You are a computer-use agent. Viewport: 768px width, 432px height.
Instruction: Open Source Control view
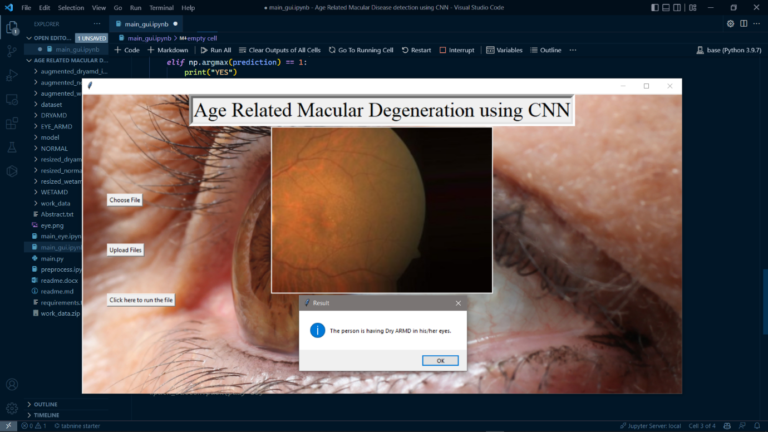click(x=12, y=51)
